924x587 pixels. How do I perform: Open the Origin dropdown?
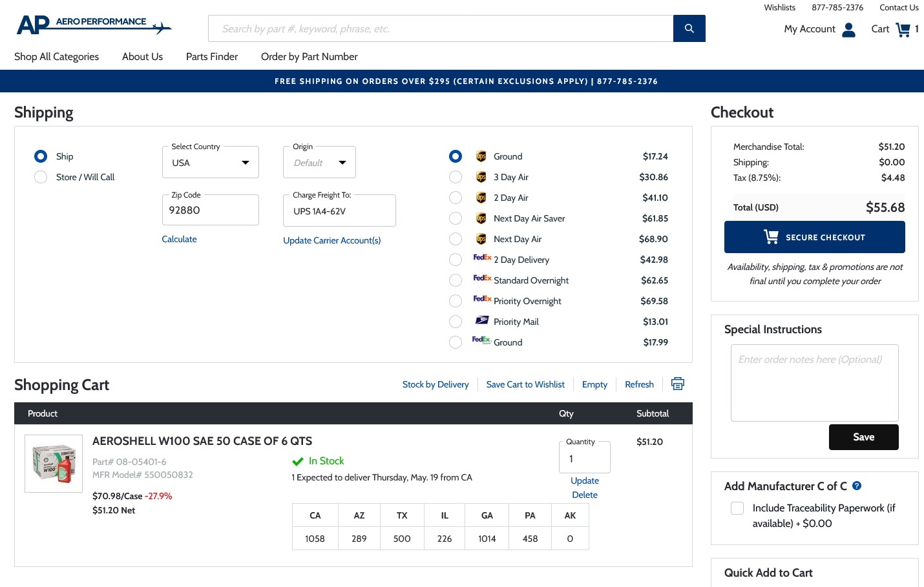coord(320,163)
